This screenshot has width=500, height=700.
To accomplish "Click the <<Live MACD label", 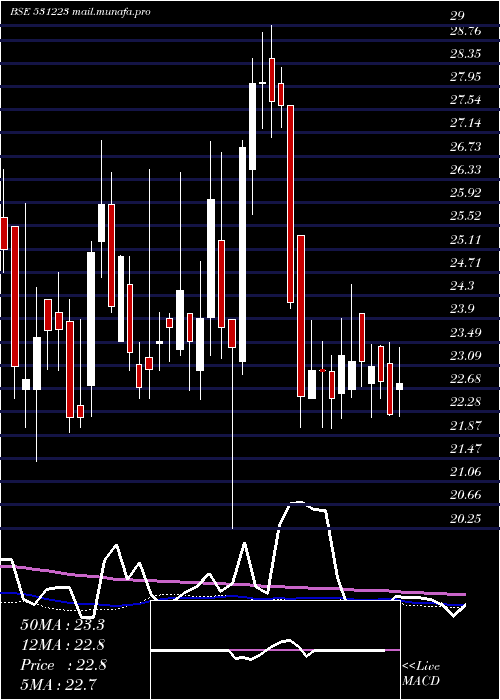I will [421, 674].
